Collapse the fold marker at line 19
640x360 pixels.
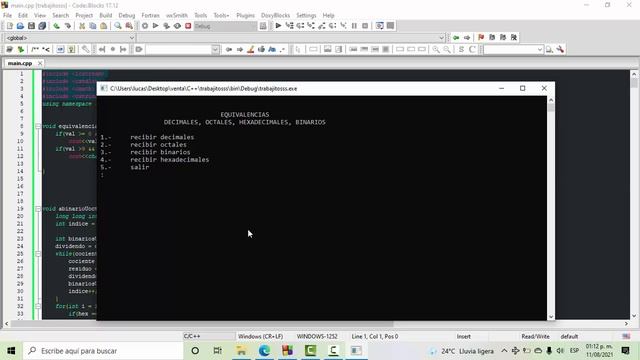pos(38,209)
